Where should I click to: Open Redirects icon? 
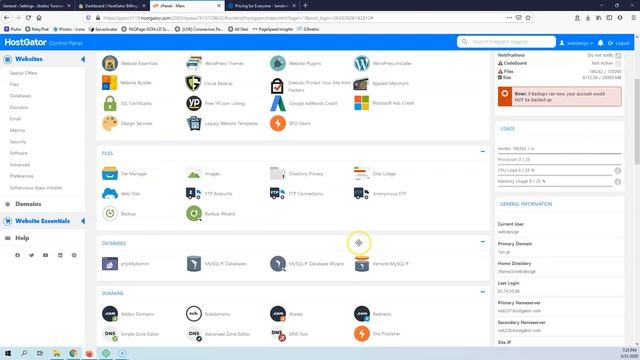[362, 314]
